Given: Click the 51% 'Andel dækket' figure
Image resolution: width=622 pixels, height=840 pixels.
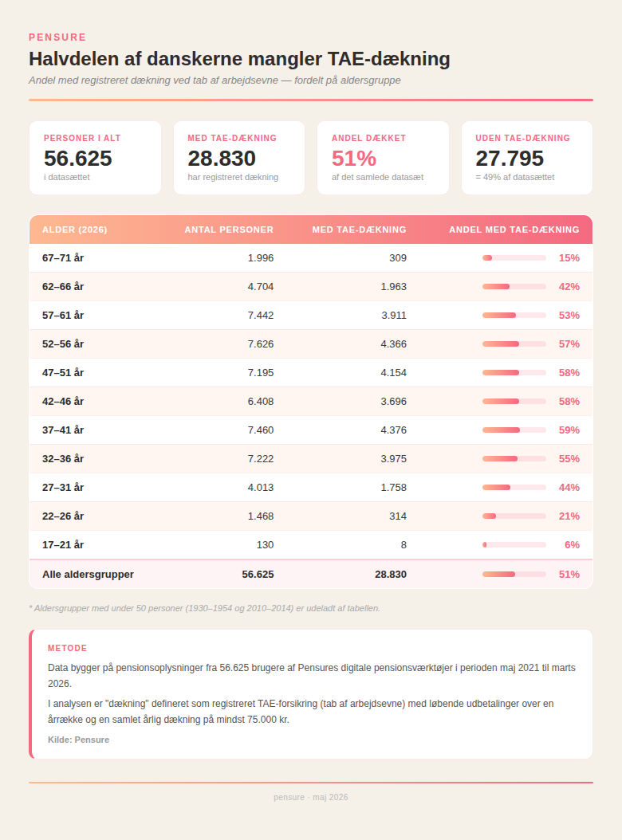Looking at the screenshot, I should pos(354,159).
